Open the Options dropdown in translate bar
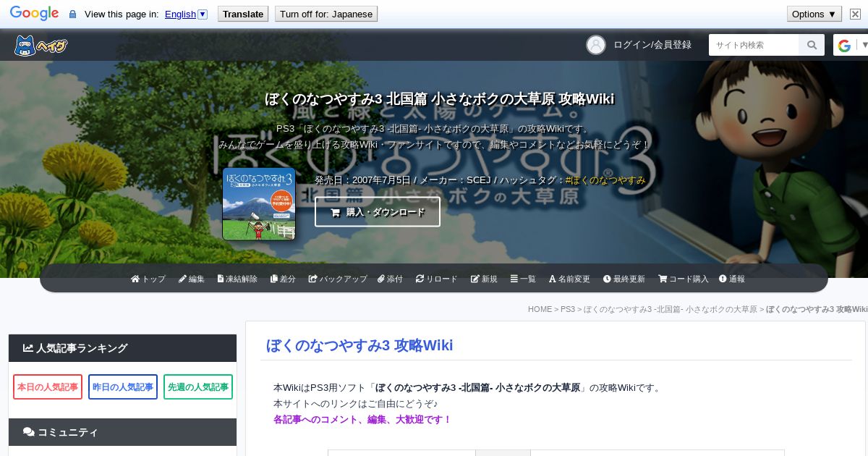 pyautogui.click(x=814, y=14)
